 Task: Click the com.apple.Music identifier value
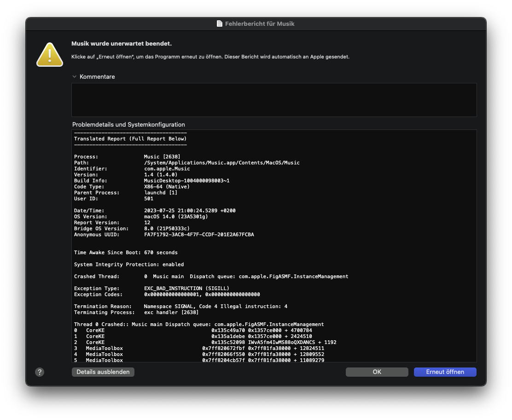[x=167, y=169]
